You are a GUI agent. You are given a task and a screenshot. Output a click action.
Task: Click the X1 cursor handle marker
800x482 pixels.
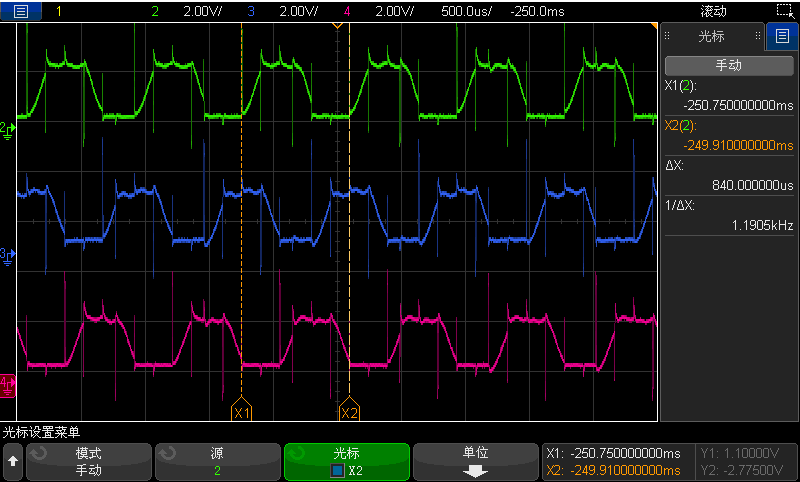click(241, 409)
